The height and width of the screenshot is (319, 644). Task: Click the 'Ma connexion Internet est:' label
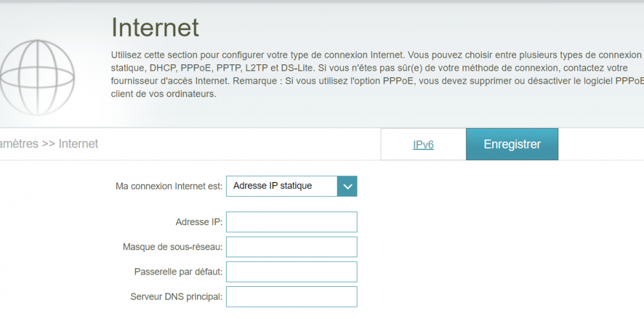pyautogui.click(x=169, y=187)
